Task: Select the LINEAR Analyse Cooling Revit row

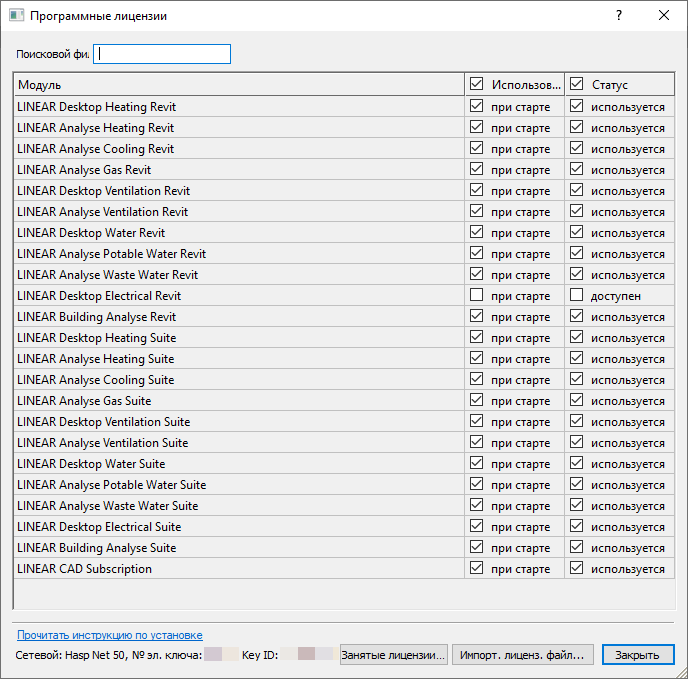Action: tap(344, 149)
